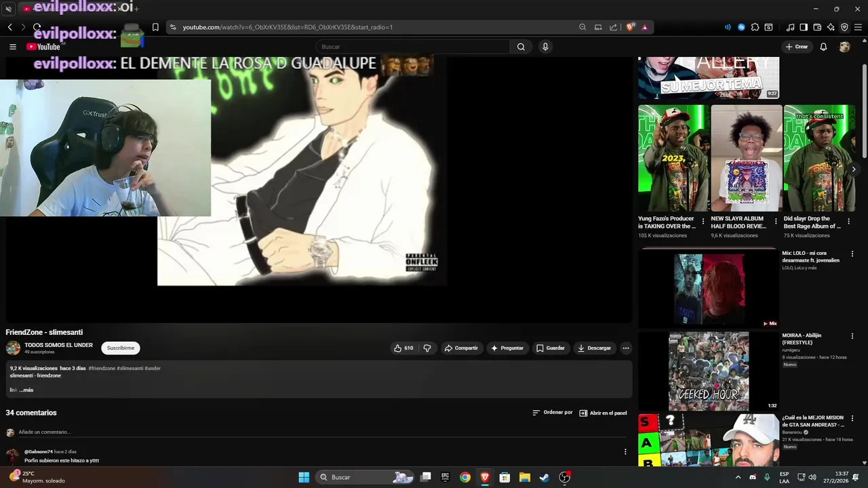Open the browser extensions puzzle icon

755,27
